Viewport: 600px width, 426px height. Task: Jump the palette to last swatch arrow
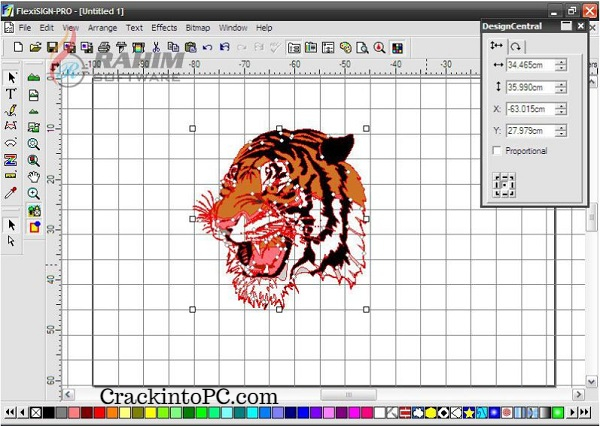[585, 412]
